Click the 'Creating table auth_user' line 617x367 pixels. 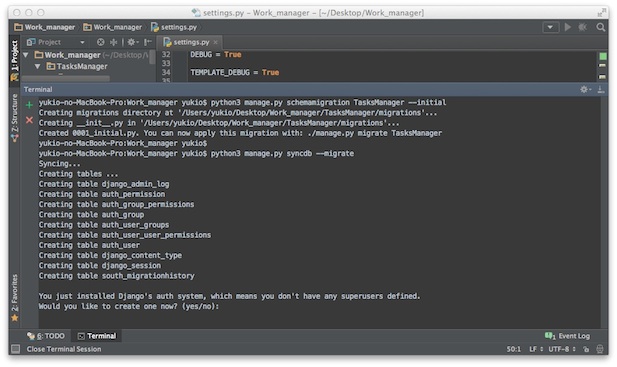point(89,245)
